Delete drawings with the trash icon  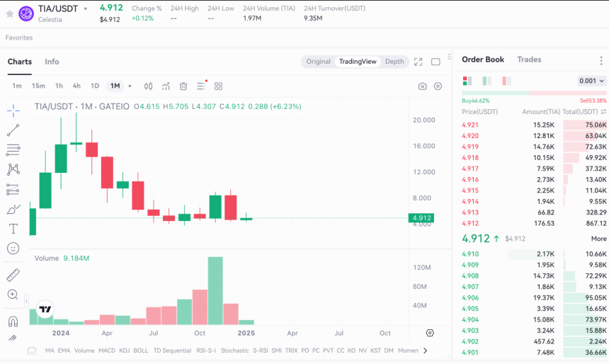pyautogui.click(x=183, y=86)
